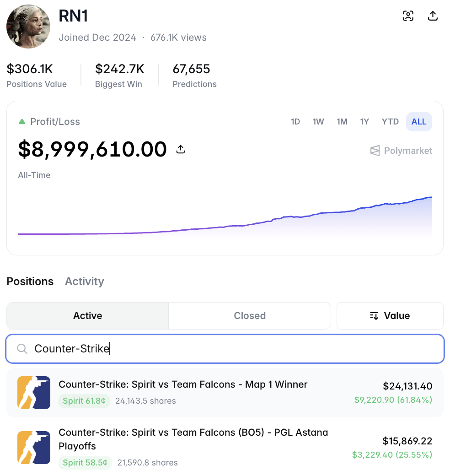Click the $242.7K Biggest Win stat
This screenshot has width=450, height=476.
[119, 75]
